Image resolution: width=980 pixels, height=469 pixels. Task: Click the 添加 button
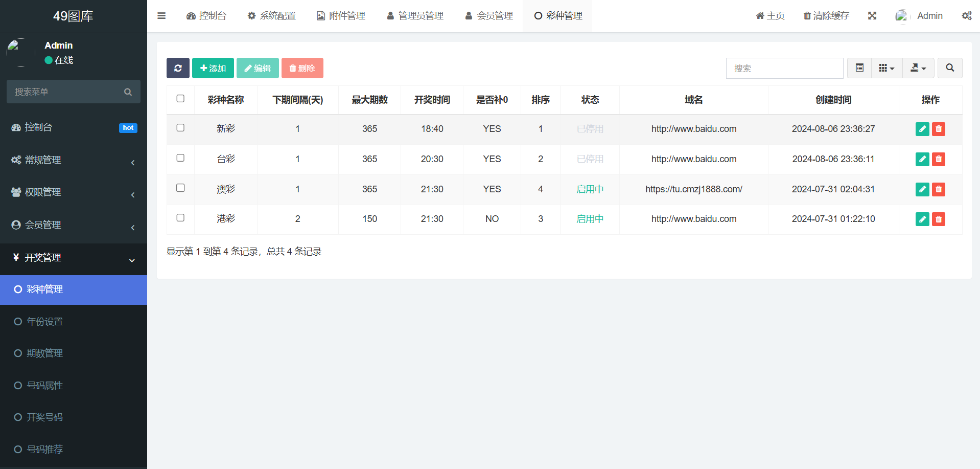pos(213,68)
